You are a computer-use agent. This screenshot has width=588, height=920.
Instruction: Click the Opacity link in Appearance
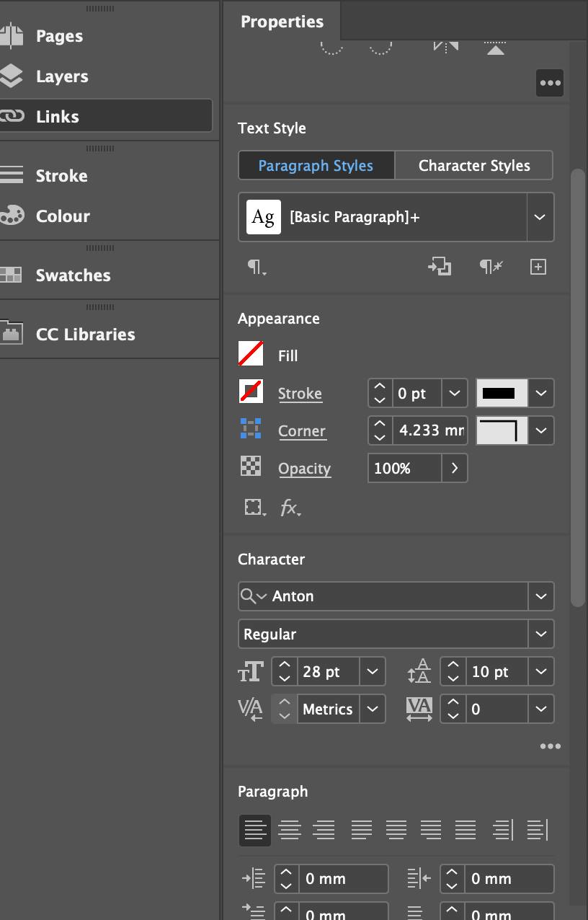point(304,469)
